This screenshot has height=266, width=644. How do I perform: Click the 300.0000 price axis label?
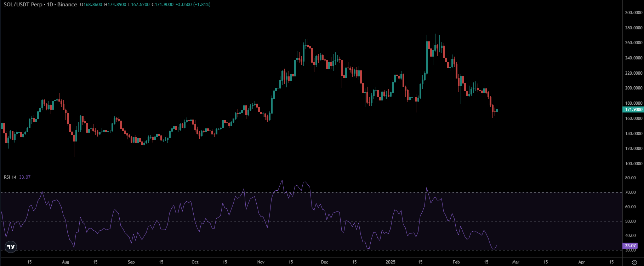[633, 13]
